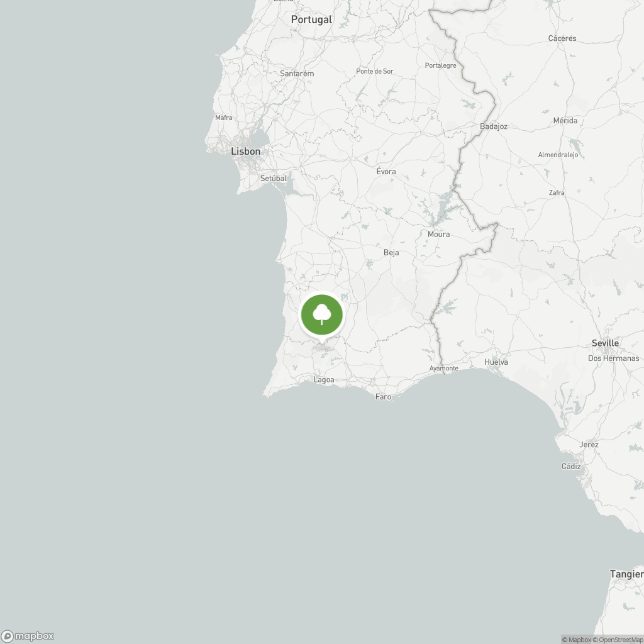The width and height of the screenshot is (644, 644).
Task: Select the Badajoz city label
Action: (x=493, y=126)
